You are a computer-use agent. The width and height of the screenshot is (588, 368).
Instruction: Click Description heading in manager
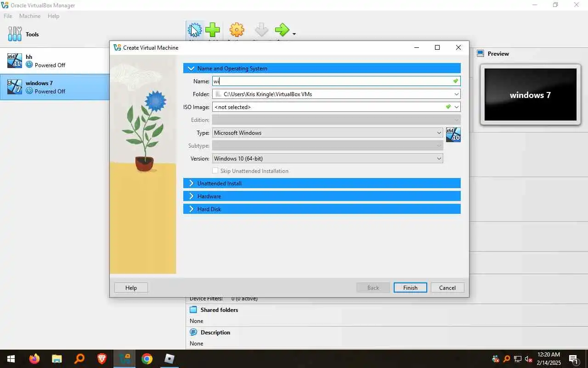click(215, 332)
